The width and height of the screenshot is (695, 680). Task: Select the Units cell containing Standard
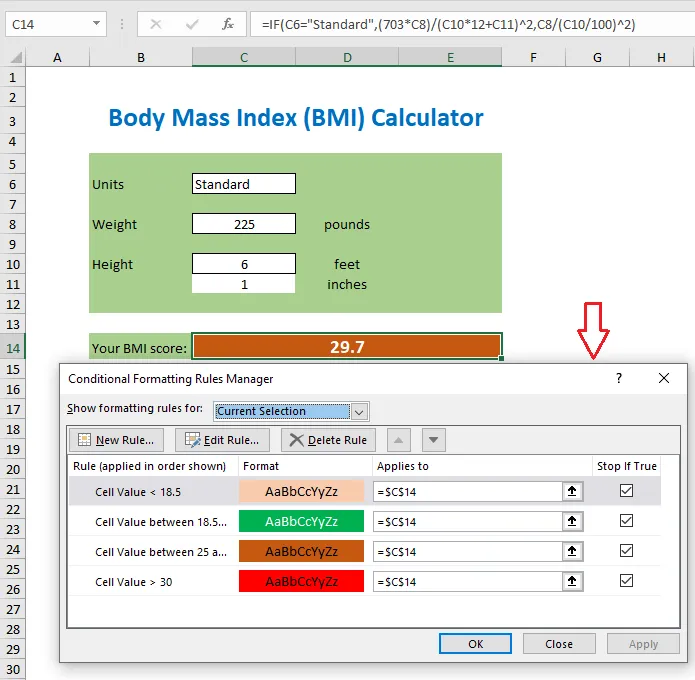click(x=244, y=184)
